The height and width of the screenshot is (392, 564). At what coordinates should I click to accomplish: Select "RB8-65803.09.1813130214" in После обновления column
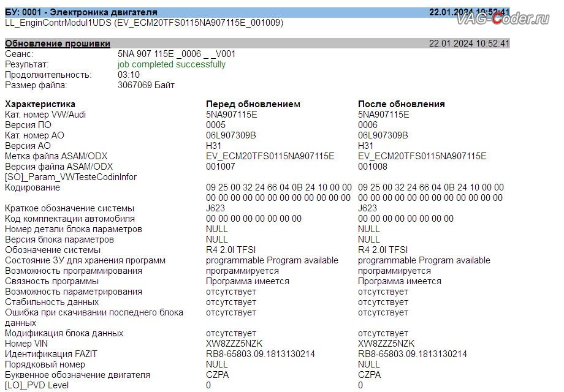pyautogui.click(x=412, y=354)
